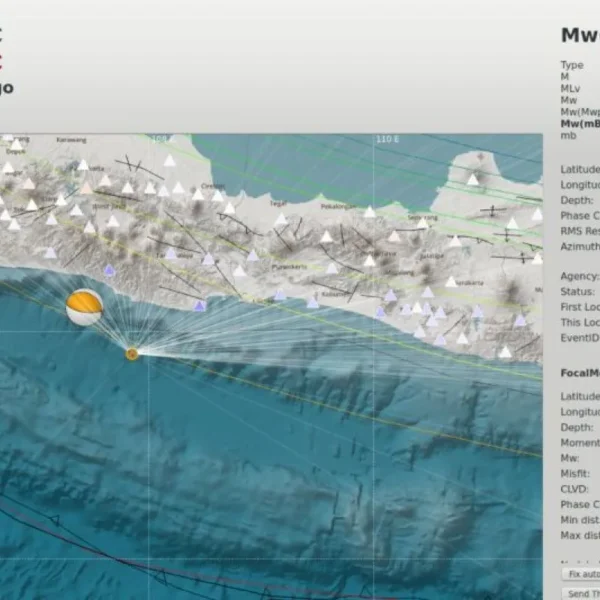
Task: Select the orange epicenter marker offshore
Action: [x=132, y=354]
